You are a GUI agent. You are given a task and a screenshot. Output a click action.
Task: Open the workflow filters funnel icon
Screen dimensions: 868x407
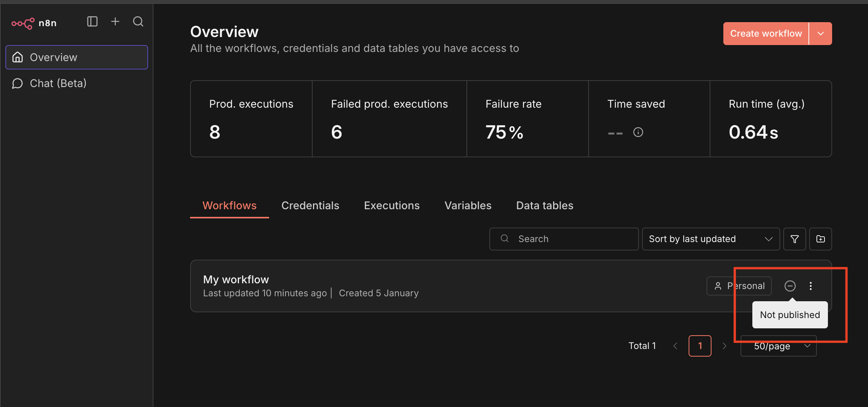coord(794,239)
